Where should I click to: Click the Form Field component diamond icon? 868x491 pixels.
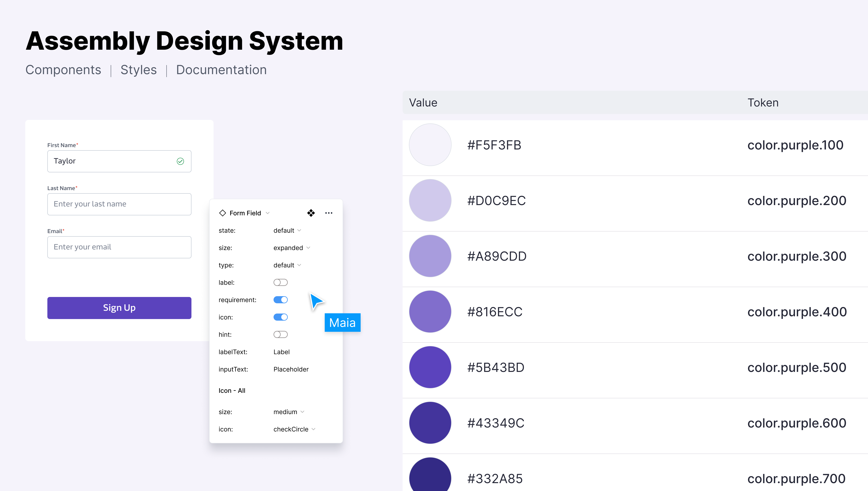[x=223, y=213]
